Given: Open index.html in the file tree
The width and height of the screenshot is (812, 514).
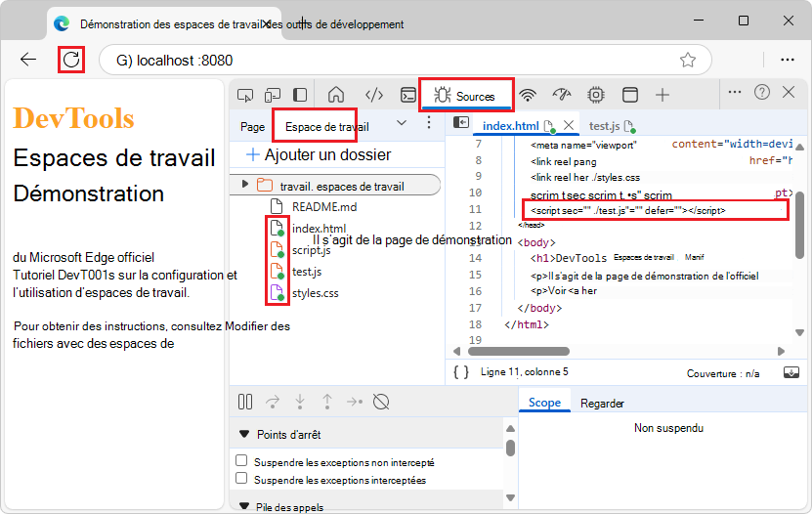Looking at the screenshot, I should [x=319, y=229].
